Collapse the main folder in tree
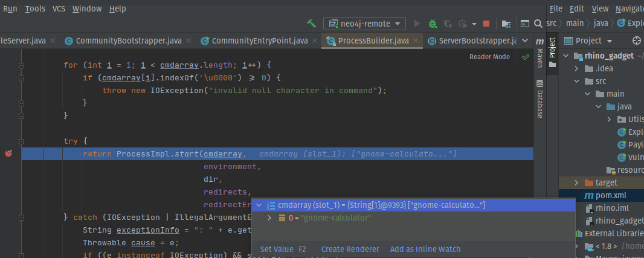This screenshot has height=258, width=644. 588,94
